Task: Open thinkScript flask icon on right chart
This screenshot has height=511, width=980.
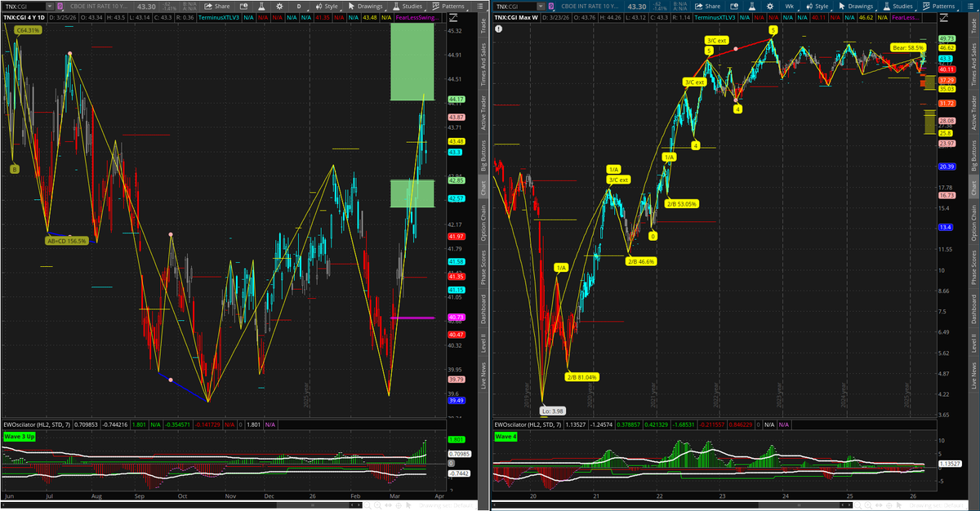Action: click(x=752, y=7)
